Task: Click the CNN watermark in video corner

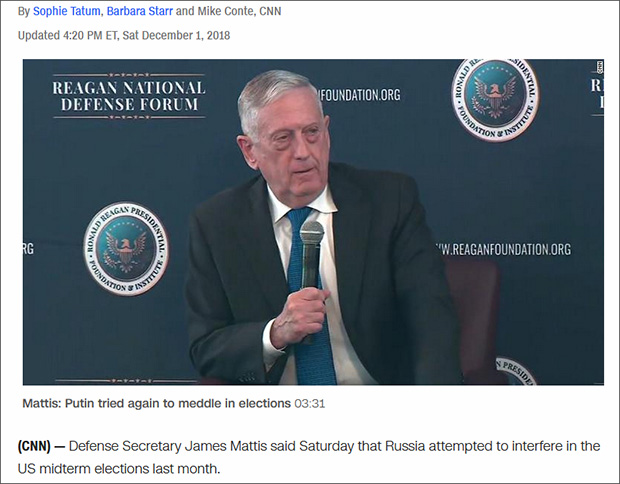Action: point(599,66)
